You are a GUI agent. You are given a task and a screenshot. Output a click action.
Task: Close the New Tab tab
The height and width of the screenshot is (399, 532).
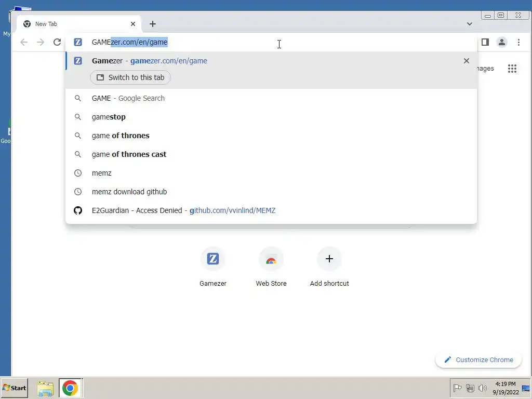click(x=133, y=24)
